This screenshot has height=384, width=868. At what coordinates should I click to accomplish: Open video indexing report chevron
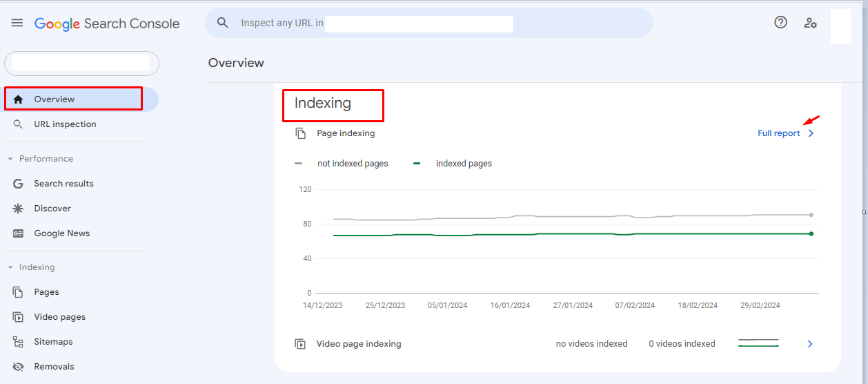click(x=811, y=344)
